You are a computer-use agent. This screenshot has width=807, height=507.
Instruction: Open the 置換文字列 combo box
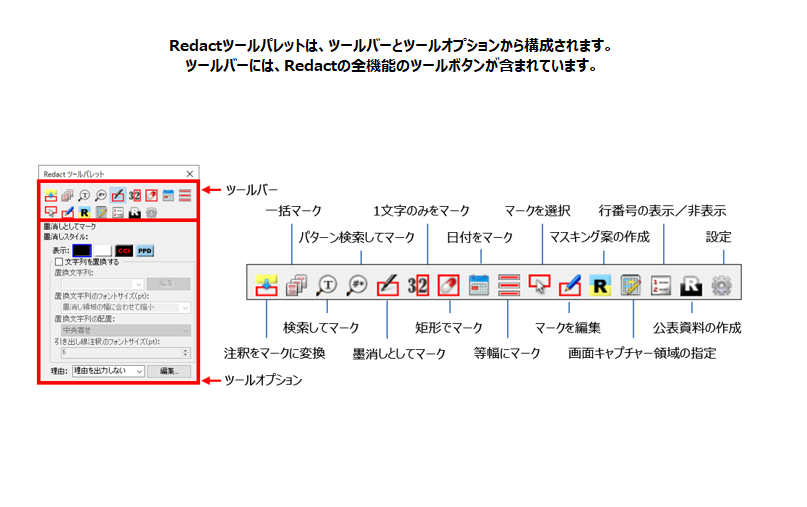(x=102, y=284)
